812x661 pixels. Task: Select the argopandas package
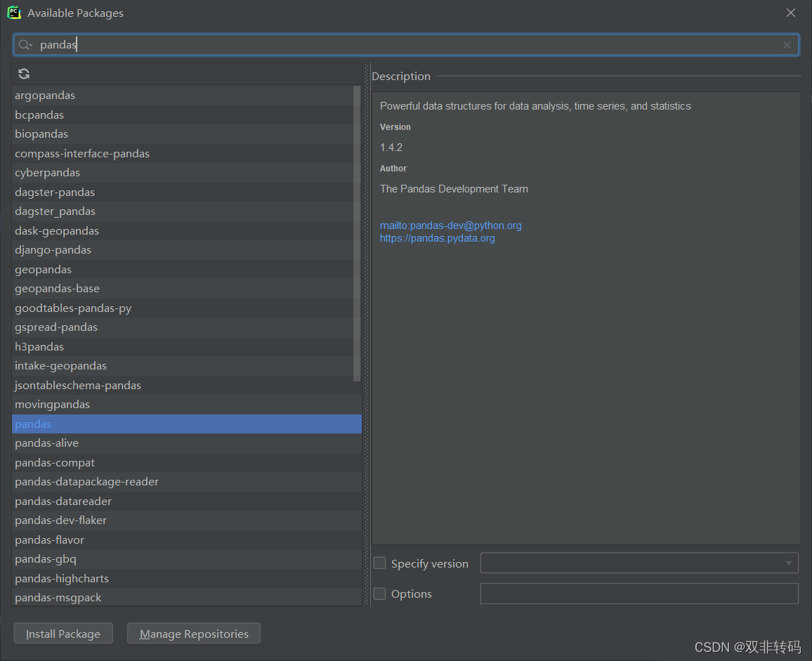[x=183, y=96]
